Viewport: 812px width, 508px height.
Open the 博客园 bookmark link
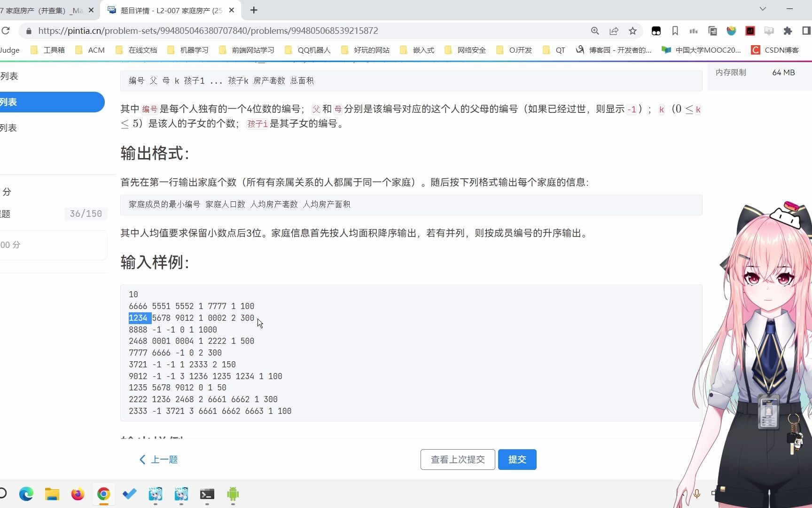614,50
